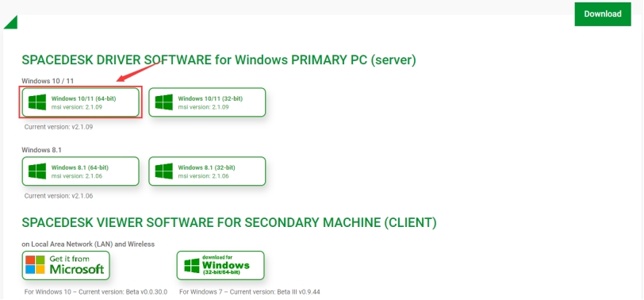Click 'For Windows 7 – Current version: Beta III v0.9.44'
Image resolution: width=644 pixels, height=300 pixels.
click(250, 292)
